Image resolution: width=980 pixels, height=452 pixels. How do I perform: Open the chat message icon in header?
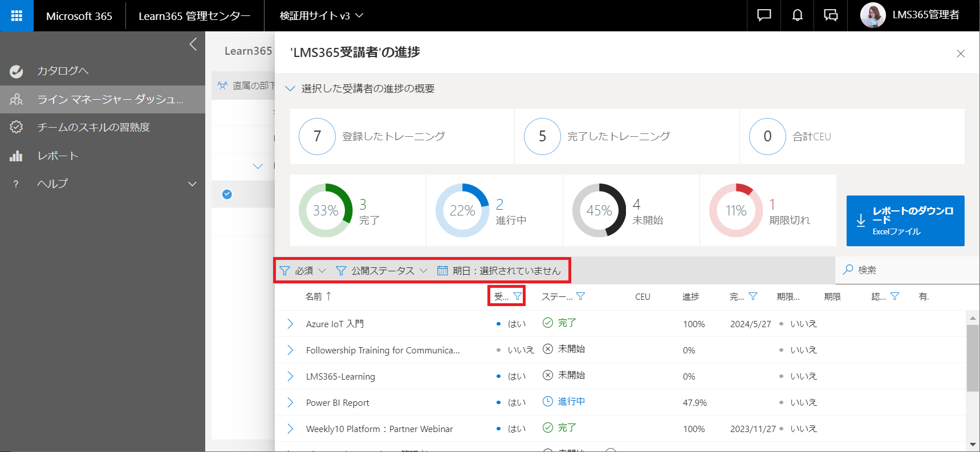(x=764, y=15)
